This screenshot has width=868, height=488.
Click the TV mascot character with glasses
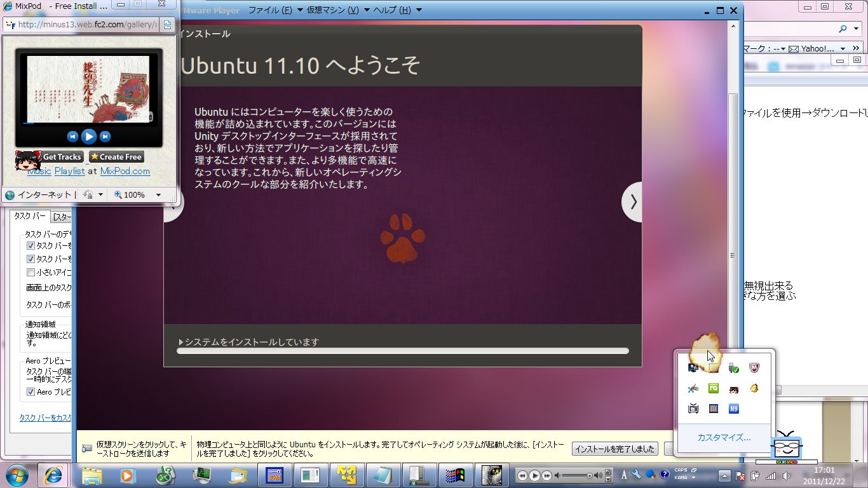pyautogui.click(x=786, y=447)
